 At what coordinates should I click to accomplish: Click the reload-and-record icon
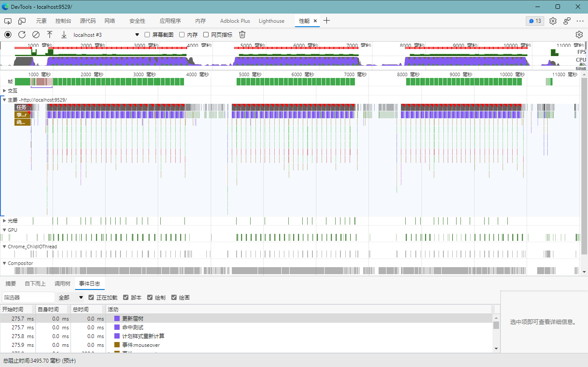(22, 35)
